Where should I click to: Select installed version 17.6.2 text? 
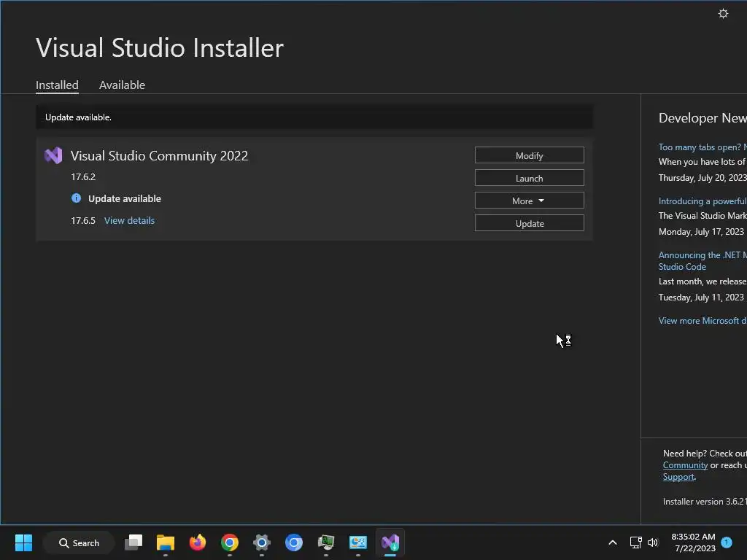pyautogui.click(x=83, y=176)
